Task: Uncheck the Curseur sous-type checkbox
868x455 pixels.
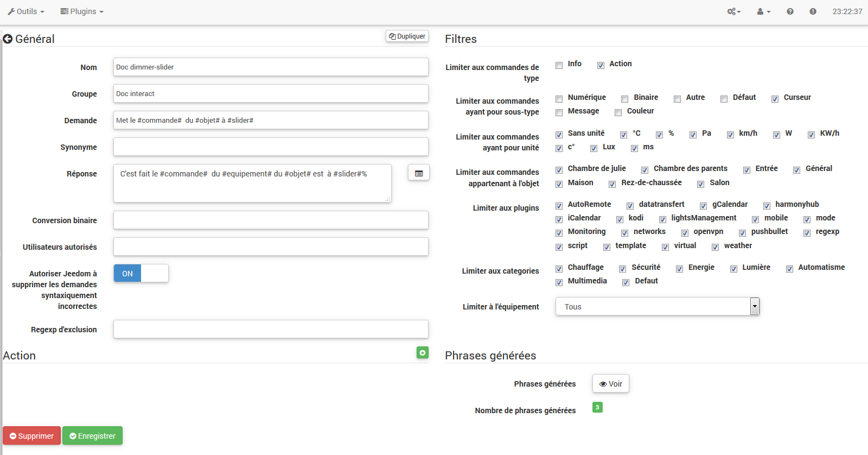Action: pyautogui.click(x=775, y=99)
